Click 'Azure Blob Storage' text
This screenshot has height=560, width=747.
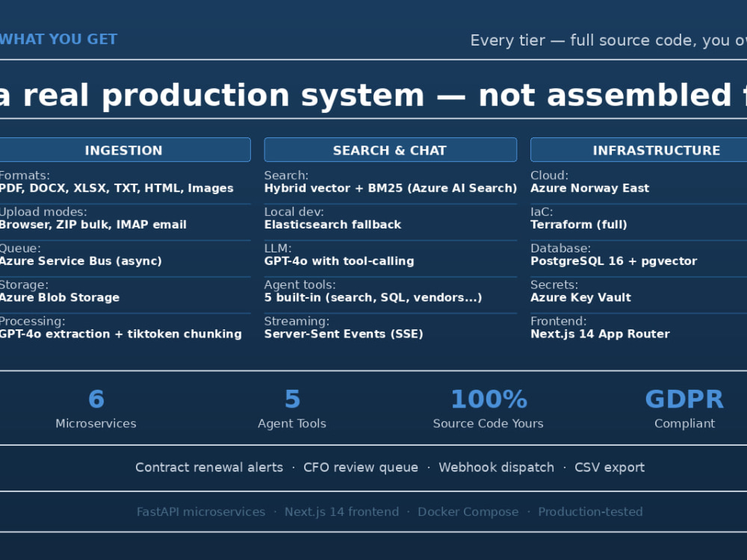coord(60,297)
